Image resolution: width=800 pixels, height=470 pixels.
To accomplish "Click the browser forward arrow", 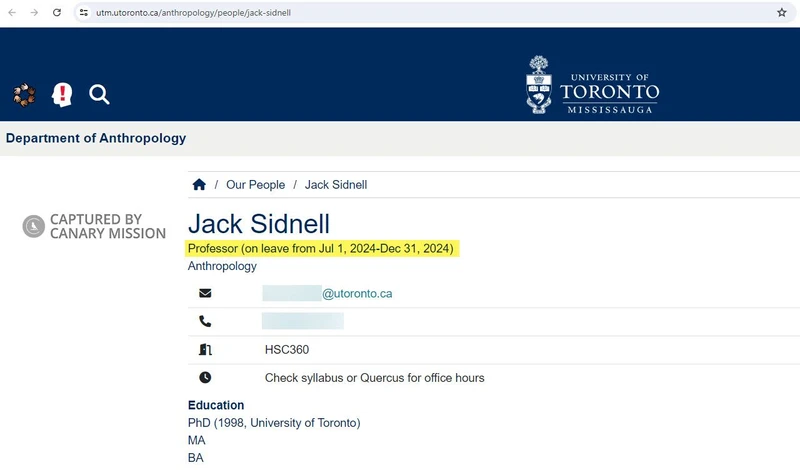I will (x=34, y=12).
